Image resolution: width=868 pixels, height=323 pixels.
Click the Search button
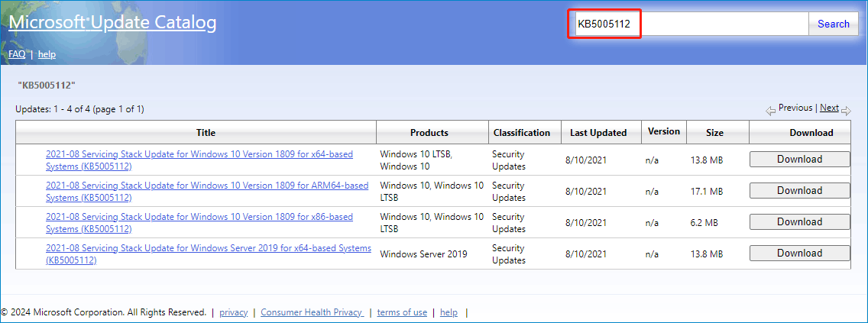click(x=833, y=24)
